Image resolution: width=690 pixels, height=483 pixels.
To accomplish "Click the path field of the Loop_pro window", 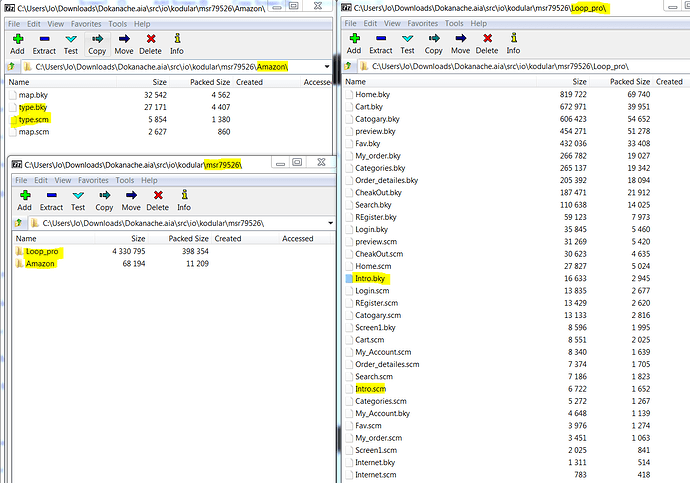I will point(500,67).
